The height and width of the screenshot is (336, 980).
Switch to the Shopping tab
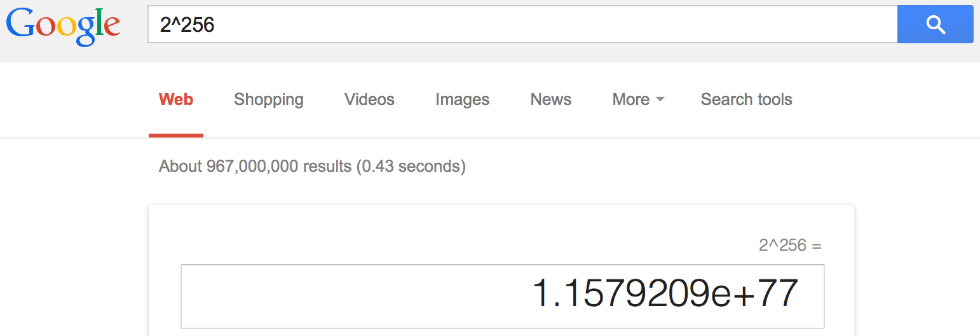[268, 99]
